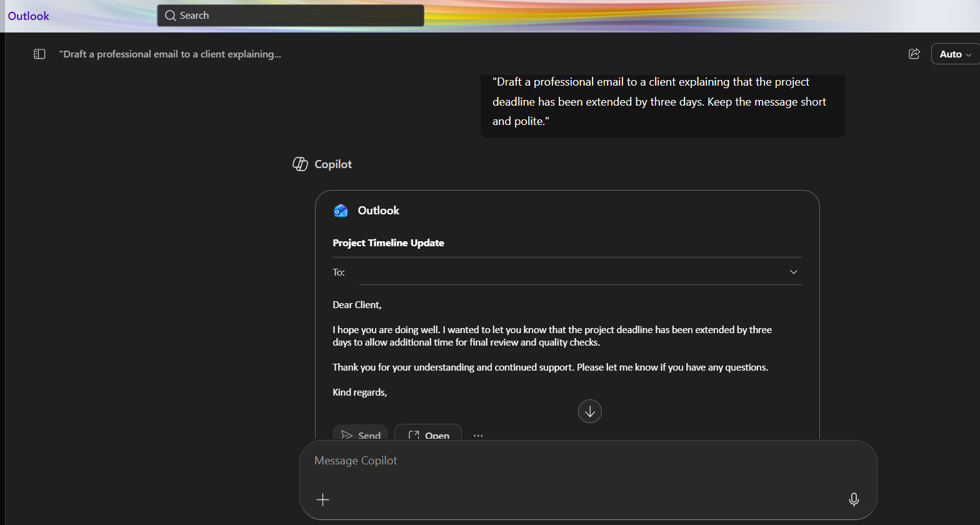Toggle the sidebar panel icon
The image size is (980, 525).
39,54
